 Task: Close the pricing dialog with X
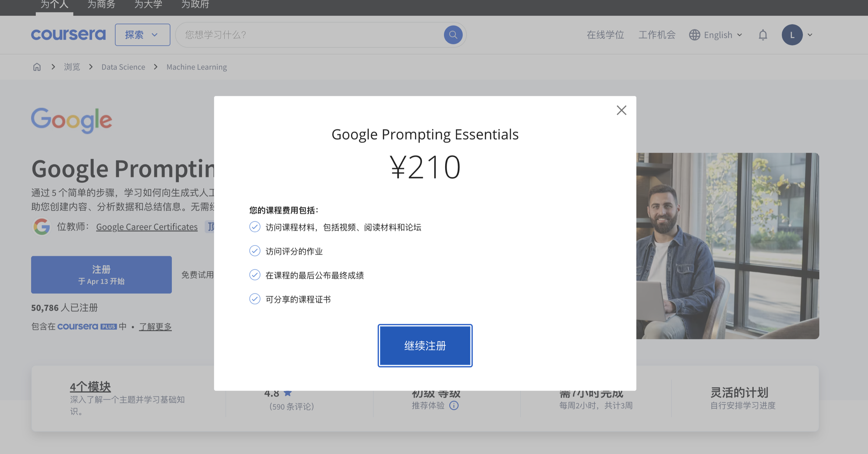pos(621,110)
